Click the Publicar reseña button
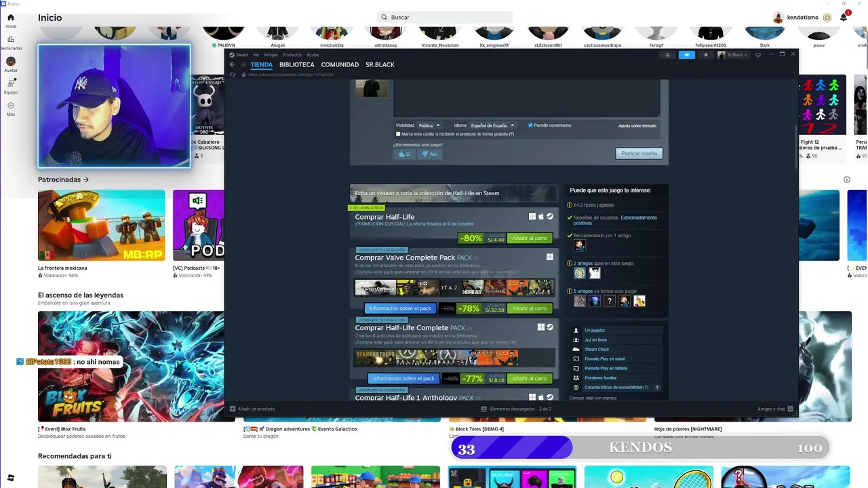This screenshot has width=868, height=488. pos(639,154)
